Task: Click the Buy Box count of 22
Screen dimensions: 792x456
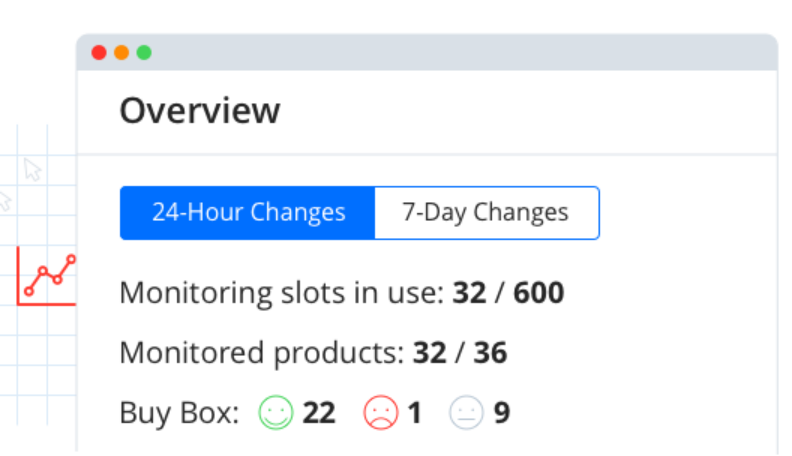Action: point(319,412)
